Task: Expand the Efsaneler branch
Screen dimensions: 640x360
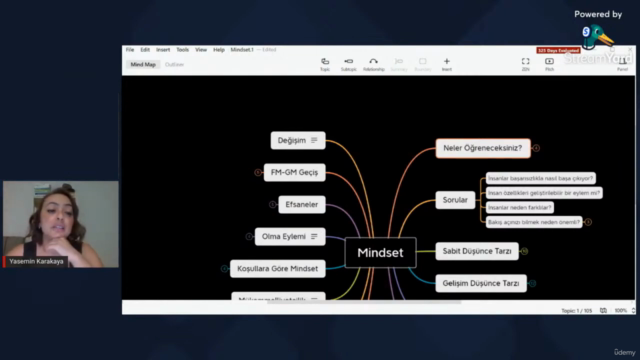Action: pyautogui.click(x=273, y=204)
